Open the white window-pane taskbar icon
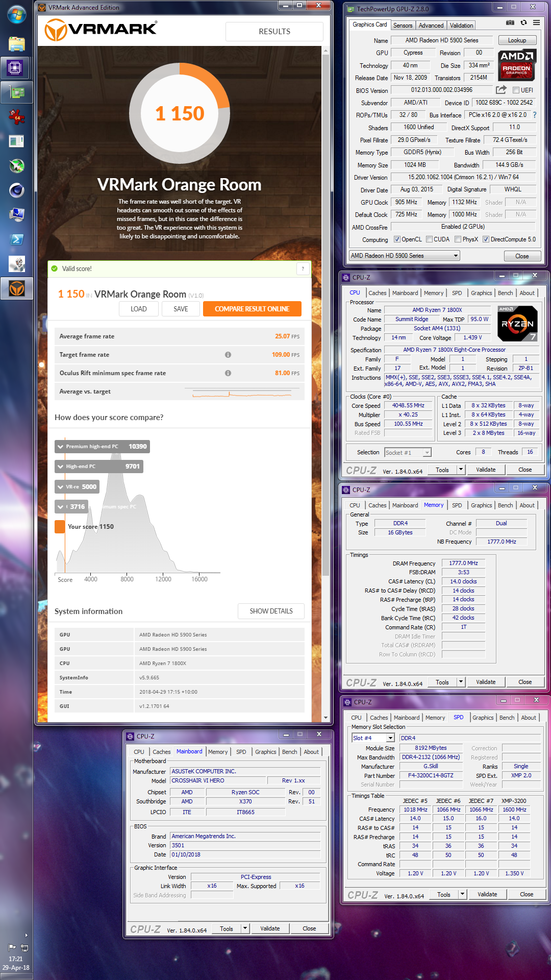Screen dimensions: 551x980 pyautogui.click(x=17, y=141)
